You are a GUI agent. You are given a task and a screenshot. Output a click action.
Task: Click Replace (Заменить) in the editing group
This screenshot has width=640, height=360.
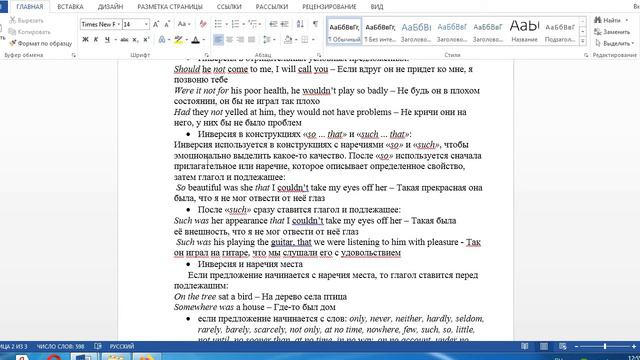[612, 31]
